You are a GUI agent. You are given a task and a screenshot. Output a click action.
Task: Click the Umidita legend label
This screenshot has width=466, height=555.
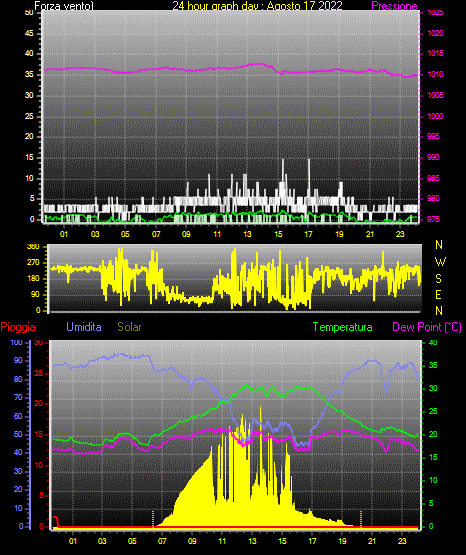click(x=84, y=327)
